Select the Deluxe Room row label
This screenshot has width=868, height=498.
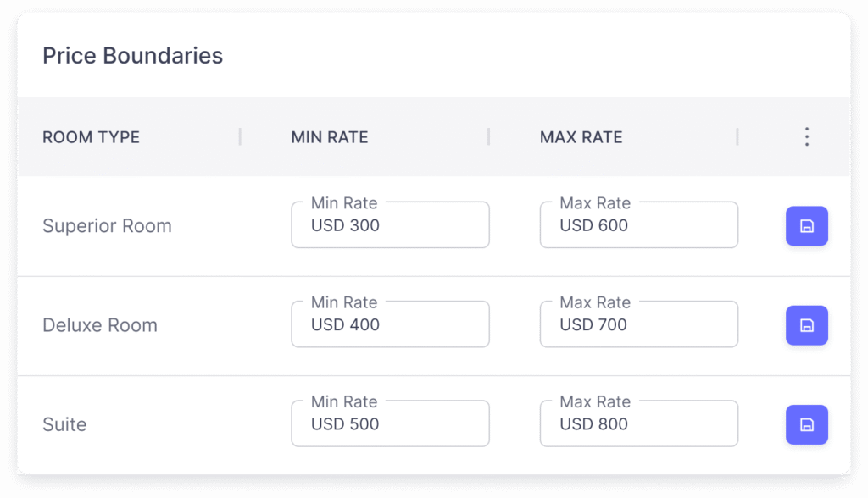pyautogui.click(x=100, y=325)
